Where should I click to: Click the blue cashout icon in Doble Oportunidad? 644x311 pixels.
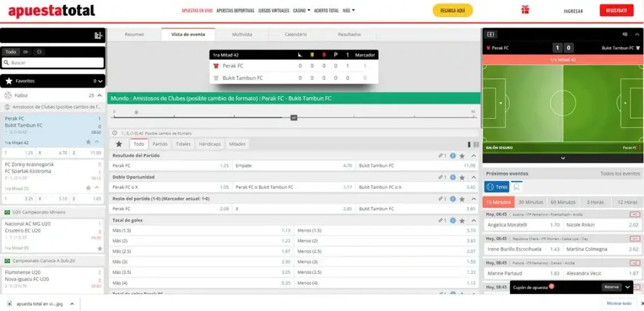453,177
